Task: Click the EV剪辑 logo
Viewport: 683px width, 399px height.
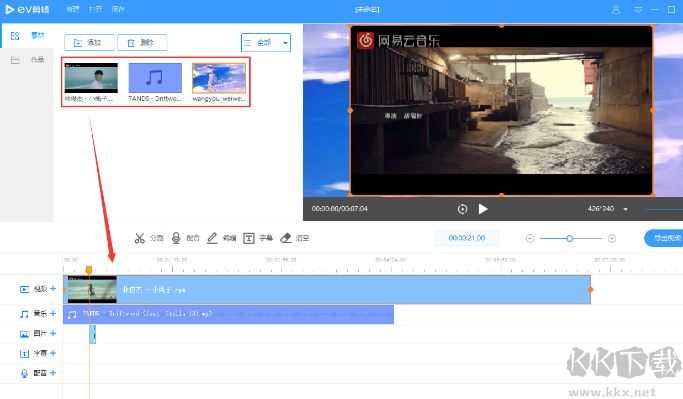Action: (27, 10)
